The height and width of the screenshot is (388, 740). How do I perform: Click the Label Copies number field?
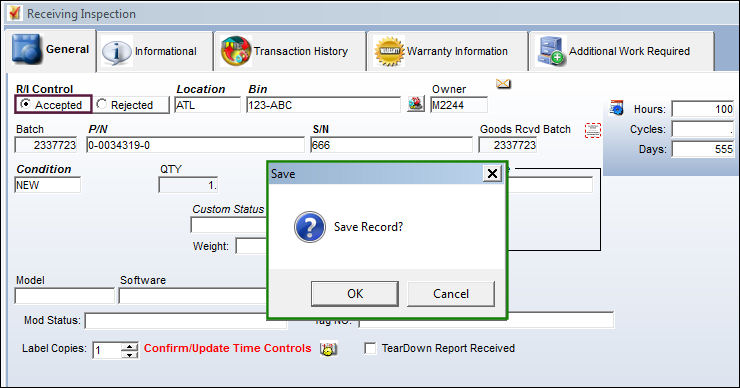(x=107, y=350)
